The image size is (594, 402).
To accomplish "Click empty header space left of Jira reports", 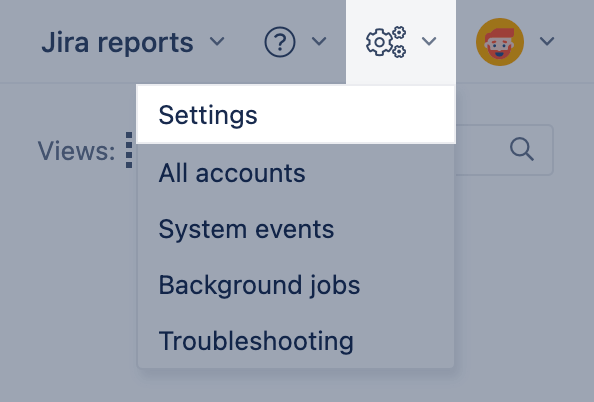I will (19, 42).
